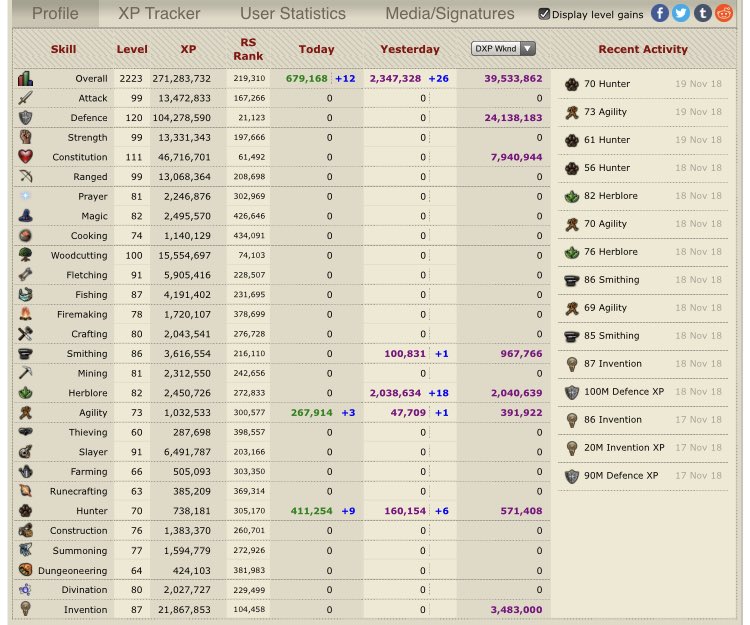The width and height of the screenshot is (750, 625).
Task: Click the Magic wizard hat icon
Action: [x=25, y=216]
